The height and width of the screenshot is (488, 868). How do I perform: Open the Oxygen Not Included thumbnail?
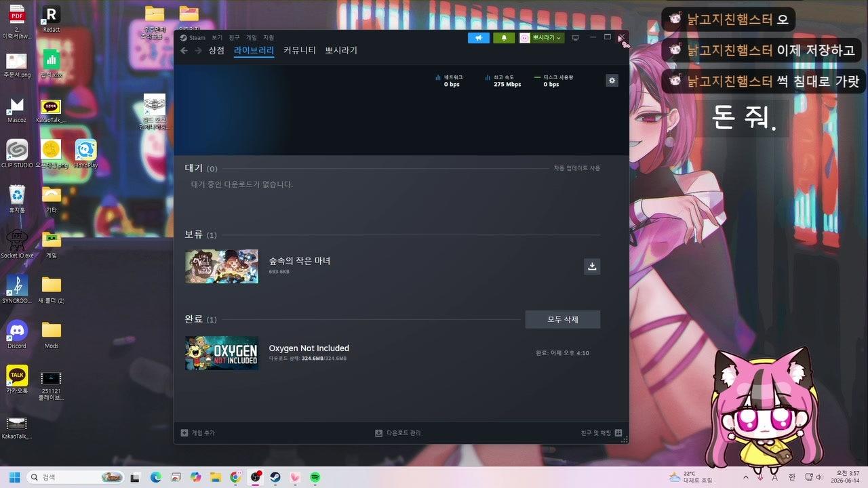point(222,353)
